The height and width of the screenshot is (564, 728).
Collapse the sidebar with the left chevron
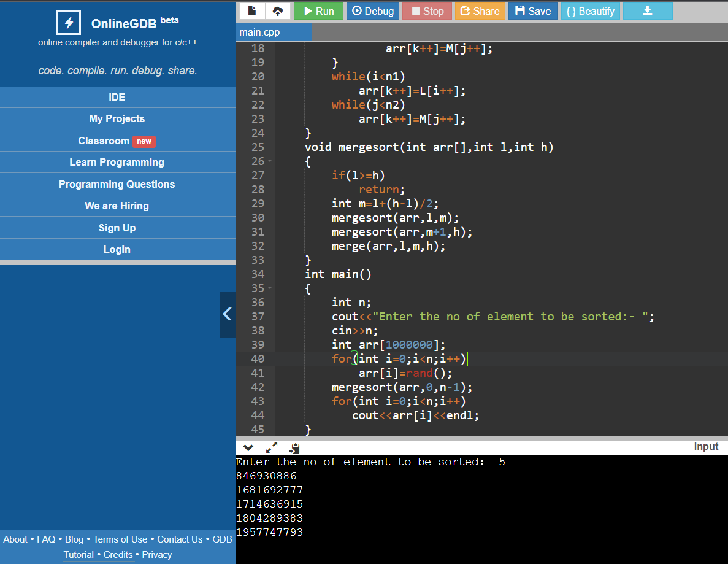(228, 314)
